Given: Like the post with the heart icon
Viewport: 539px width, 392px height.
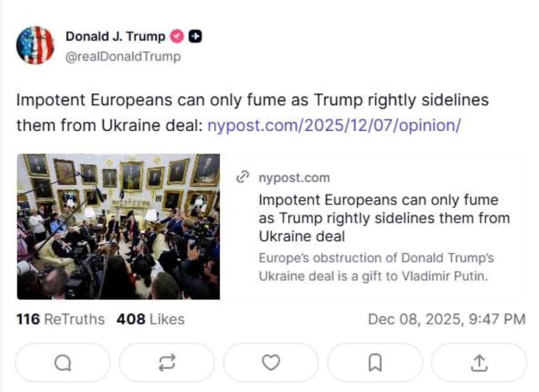Looking at the screenshot, I should (x=271, y=363).
